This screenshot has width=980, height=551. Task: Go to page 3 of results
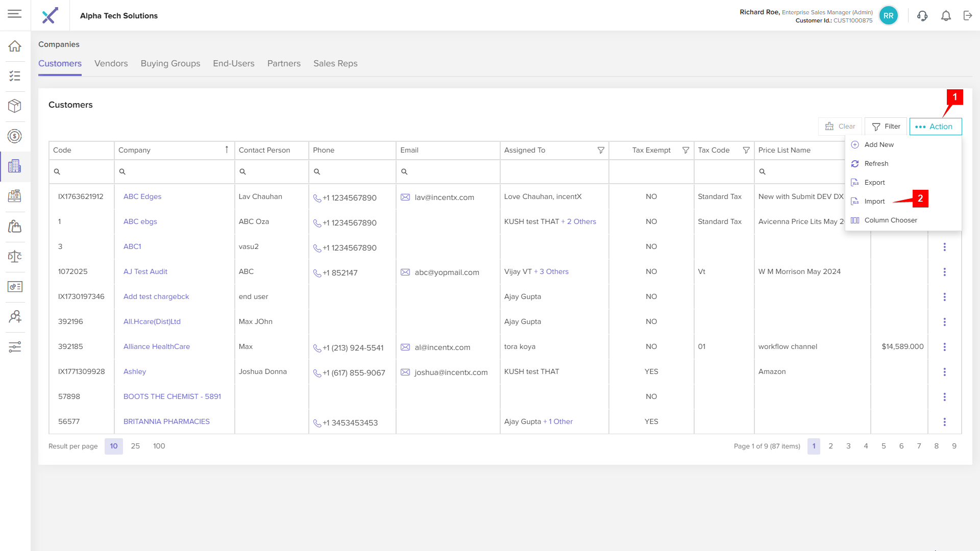point(848,446)
